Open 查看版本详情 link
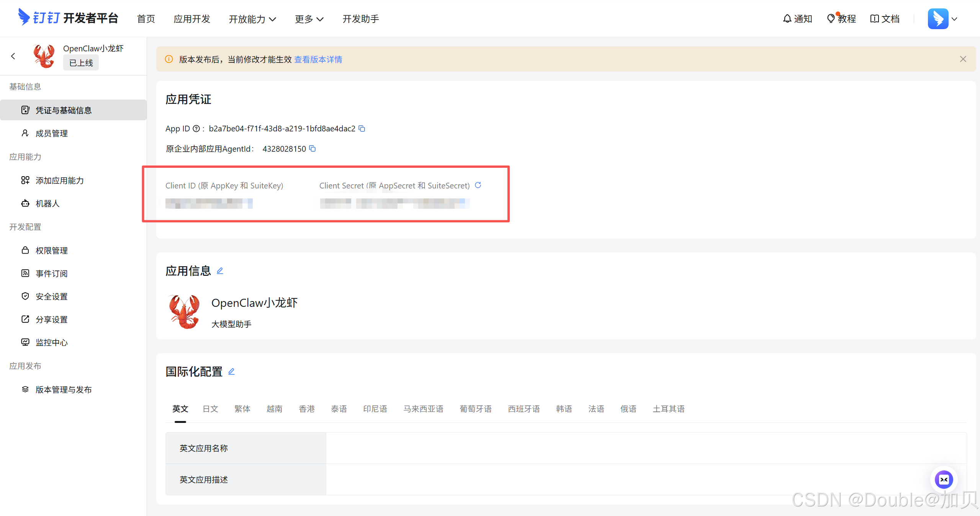The width and height of the screenshot is (980, 516). click(x=318, y=59)
